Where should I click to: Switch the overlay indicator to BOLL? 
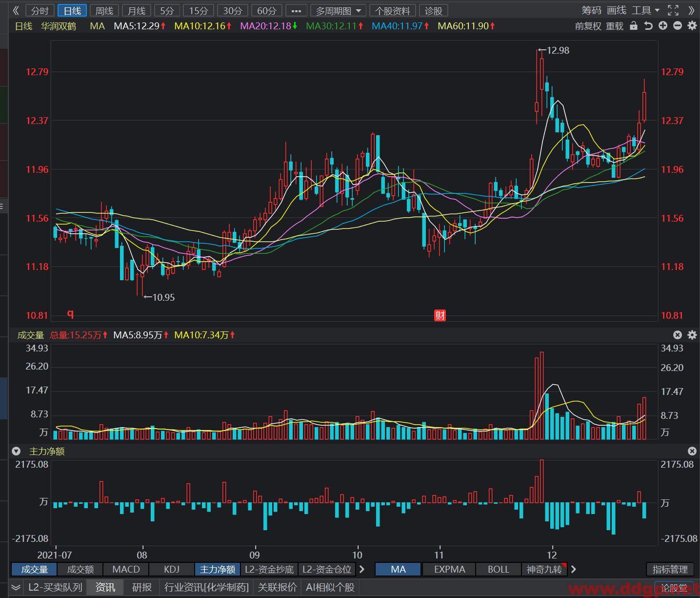[499, 569]
